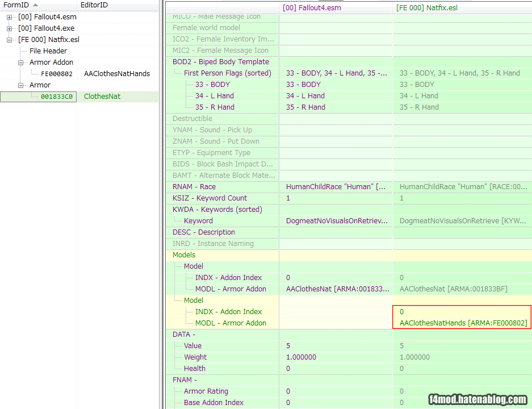This screenshot has height=409, width=532.
Task: Expand the [00] Fallout4.exe tree node
Action: (x=10, y=28)
